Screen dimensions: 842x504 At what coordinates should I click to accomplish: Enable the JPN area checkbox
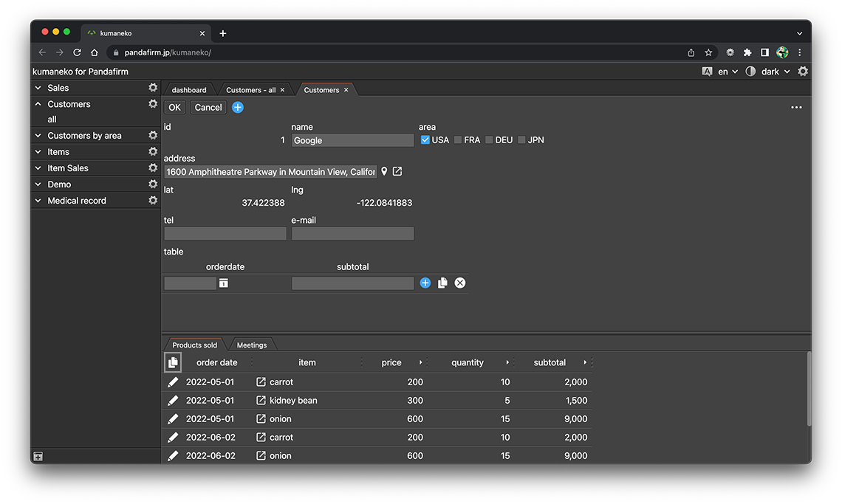pos(522,140)
